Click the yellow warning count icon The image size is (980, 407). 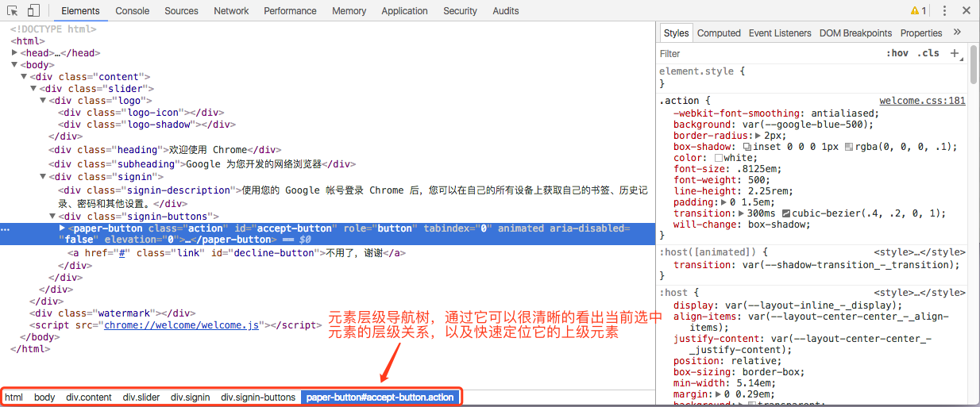(x=918, y=10)
